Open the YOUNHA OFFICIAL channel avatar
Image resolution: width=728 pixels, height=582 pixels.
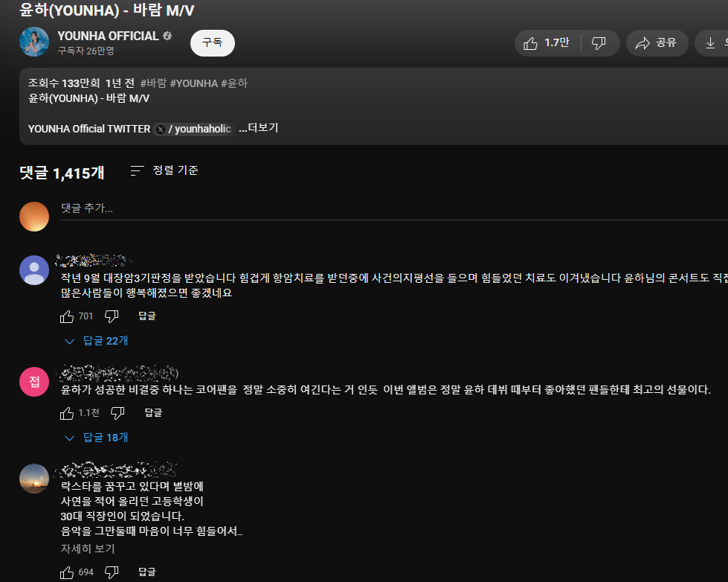(x=34, y=42)
